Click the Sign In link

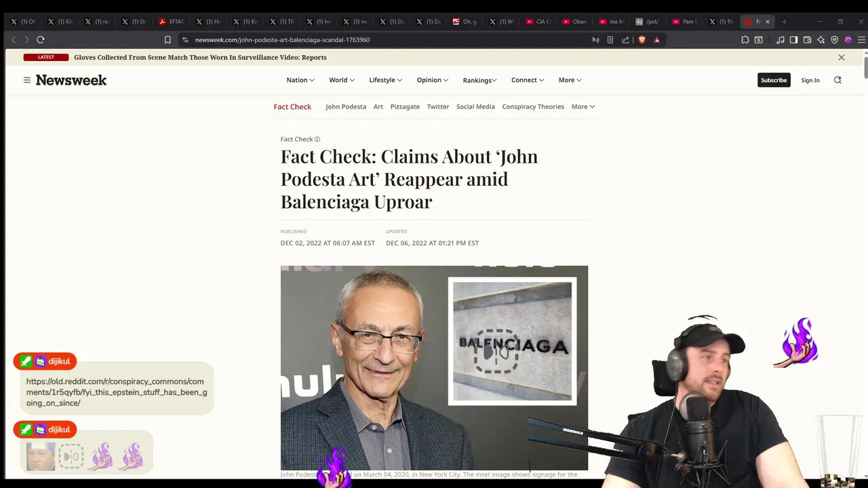810,80
